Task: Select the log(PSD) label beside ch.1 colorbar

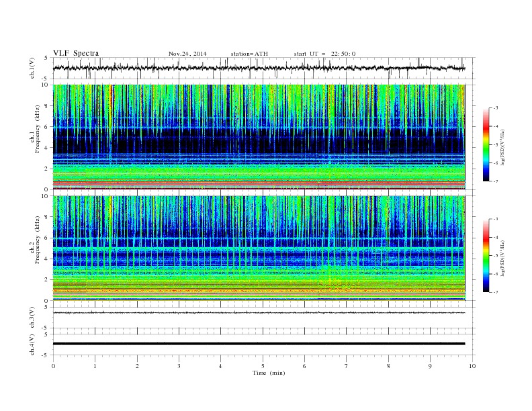Action: [503, 146]
